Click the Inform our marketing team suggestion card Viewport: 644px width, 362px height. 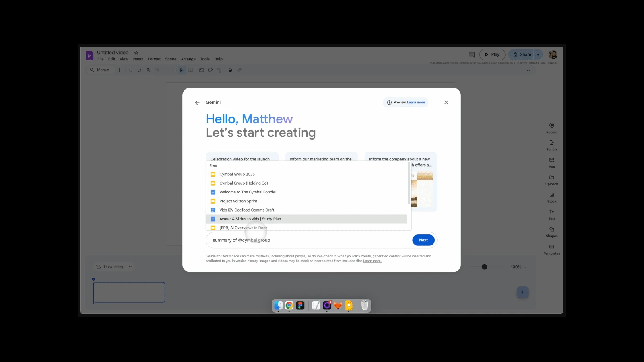pos(321,157)
